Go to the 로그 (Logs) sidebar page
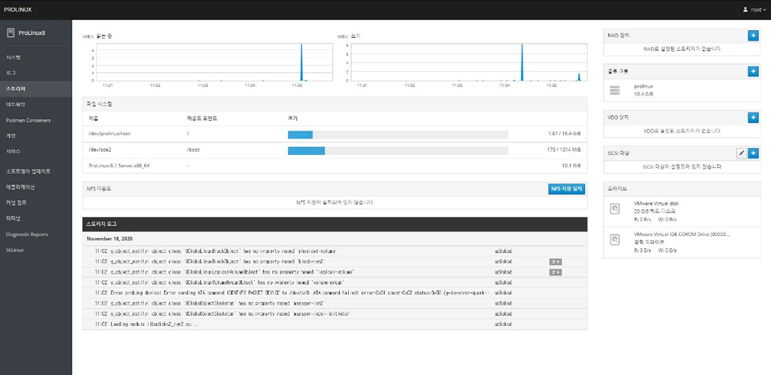 (x=36, y=73)
